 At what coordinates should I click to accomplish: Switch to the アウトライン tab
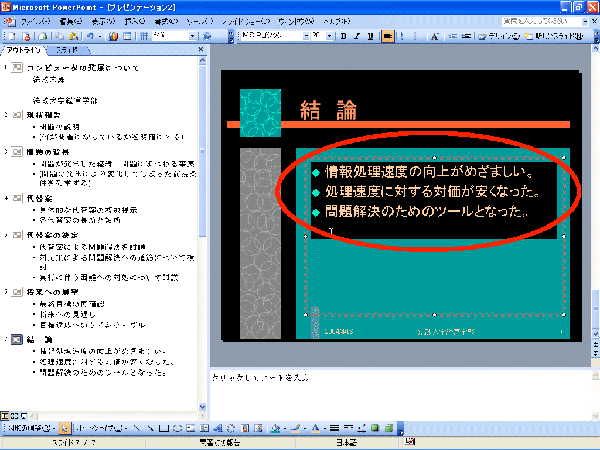[x=23, y=50]
